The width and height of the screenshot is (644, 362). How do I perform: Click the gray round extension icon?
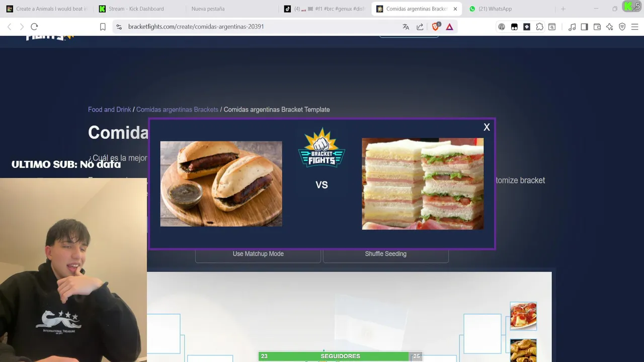point(502,27)
